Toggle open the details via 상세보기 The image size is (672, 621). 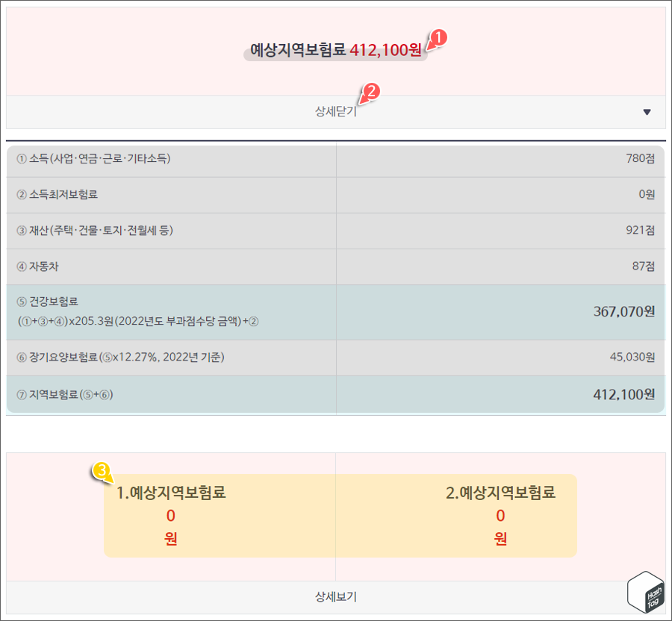click(x=336, y=596)
